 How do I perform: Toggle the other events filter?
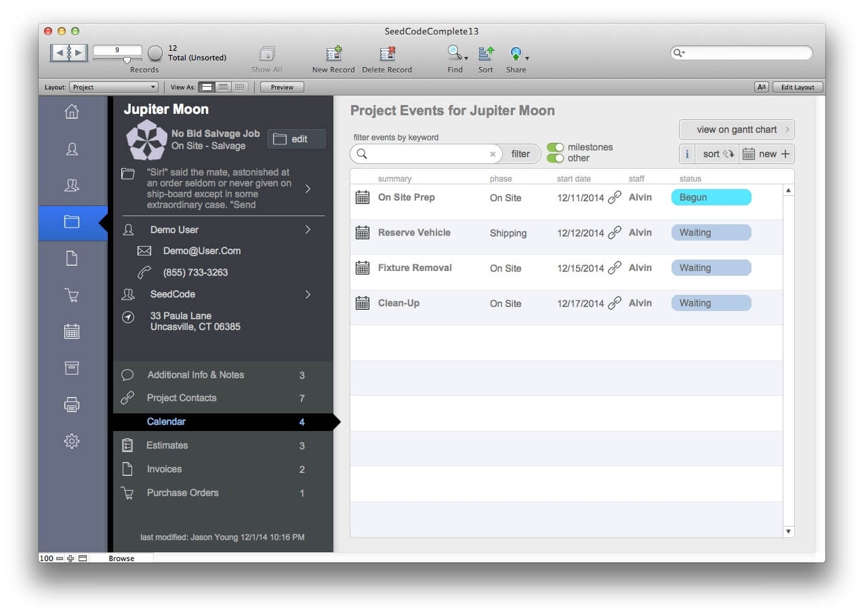tap(556, 158)
